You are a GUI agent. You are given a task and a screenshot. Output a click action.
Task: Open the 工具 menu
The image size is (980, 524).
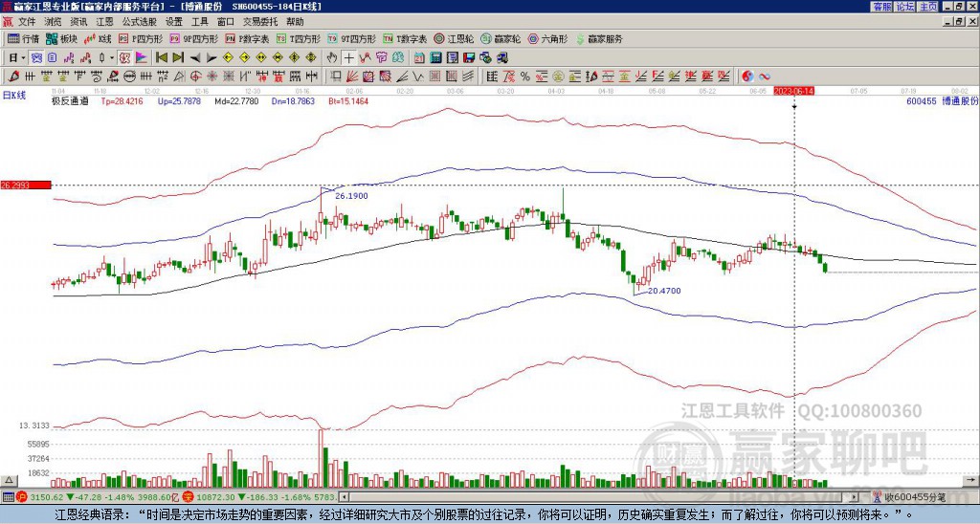199,22
